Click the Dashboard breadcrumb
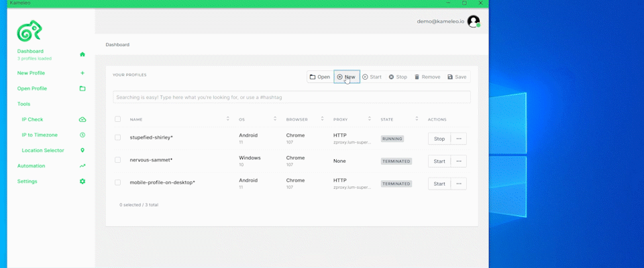This screenshot has height=268, width=644. pyautogui.click(x=117, y=45)
